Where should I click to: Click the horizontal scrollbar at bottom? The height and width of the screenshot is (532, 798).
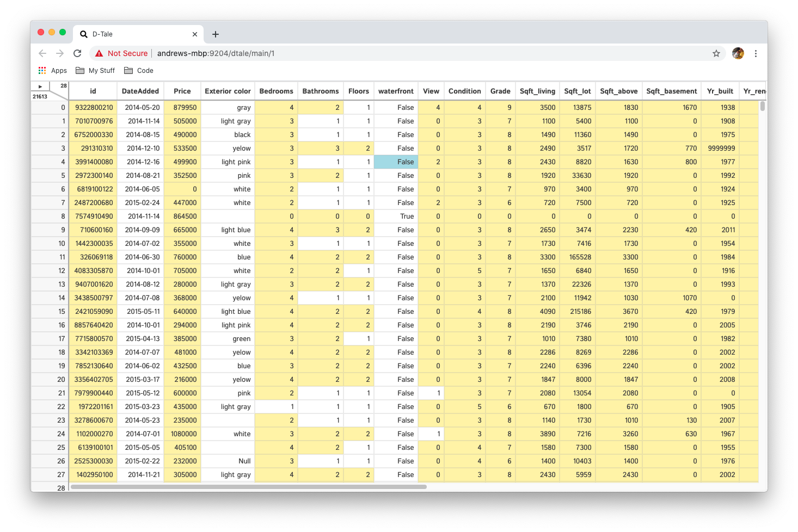[248, 487]
